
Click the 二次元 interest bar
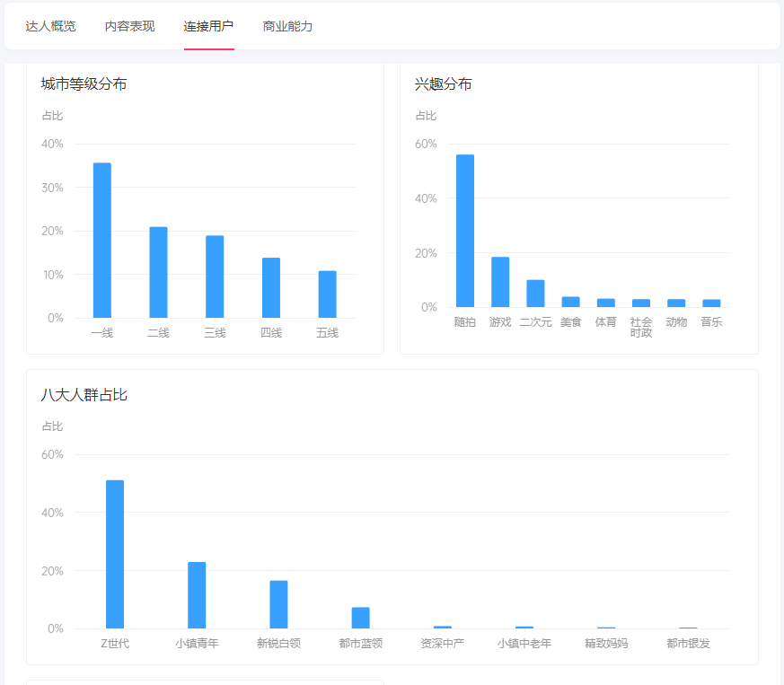[x=535, y=294]
